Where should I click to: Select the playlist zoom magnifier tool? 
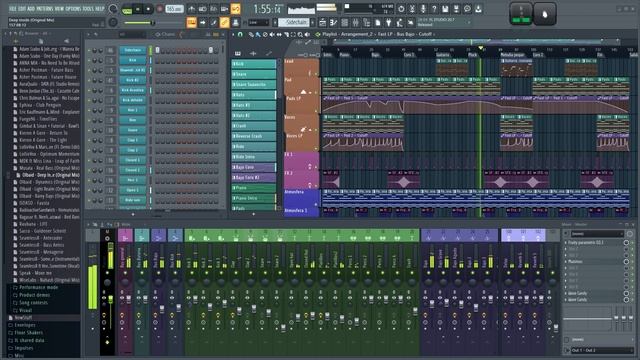[300, 35]
